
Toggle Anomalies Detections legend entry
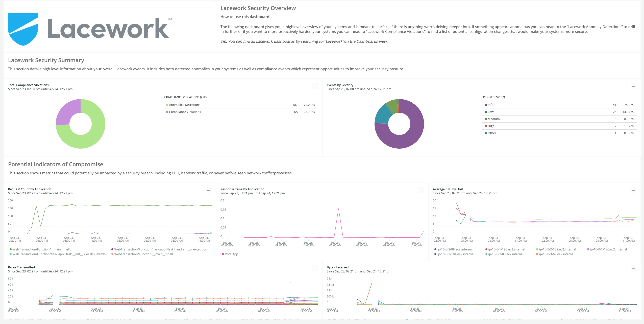(184, 105)
